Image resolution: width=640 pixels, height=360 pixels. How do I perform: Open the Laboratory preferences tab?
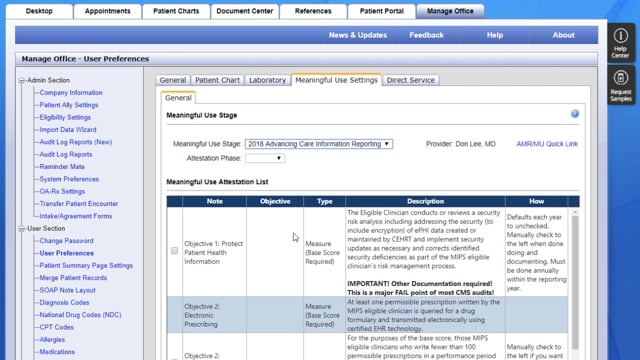point(267,80)
